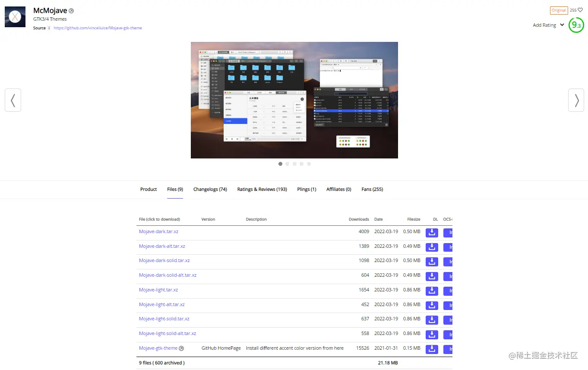Open the Fans (255) tab
This screenshot has height=370, width=588.
pyautogui.click(x=372, y=190)
